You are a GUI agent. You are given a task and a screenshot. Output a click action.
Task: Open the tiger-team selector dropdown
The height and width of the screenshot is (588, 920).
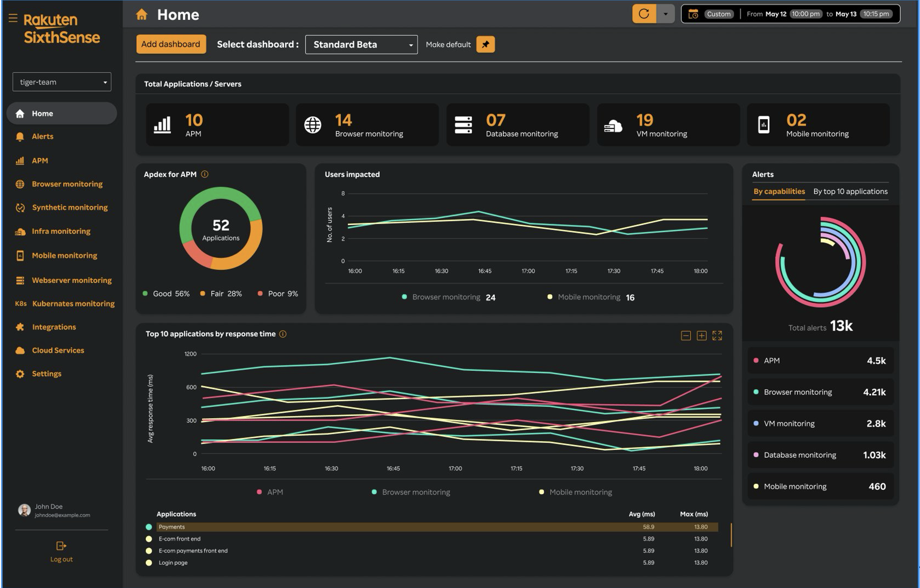[62, 82]
